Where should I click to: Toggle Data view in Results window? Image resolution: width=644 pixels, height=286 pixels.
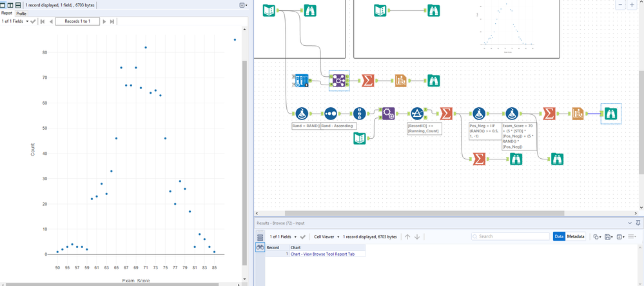click(x=558, y=237)
